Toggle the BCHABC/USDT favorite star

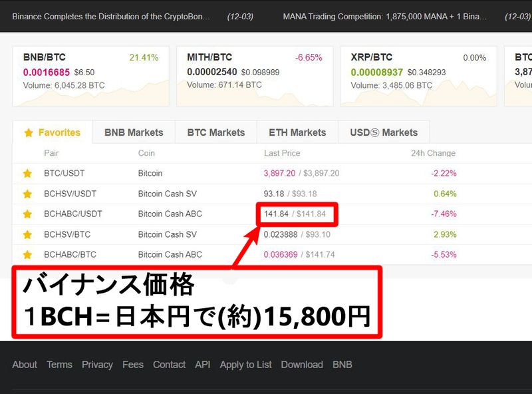tap(27, 214)
